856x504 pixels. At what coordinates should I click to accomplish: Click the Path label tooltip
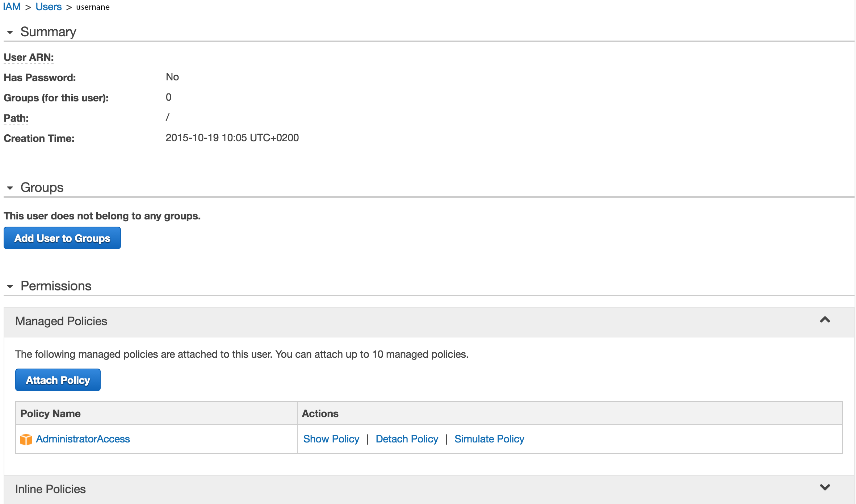click(x=16, y=118)
